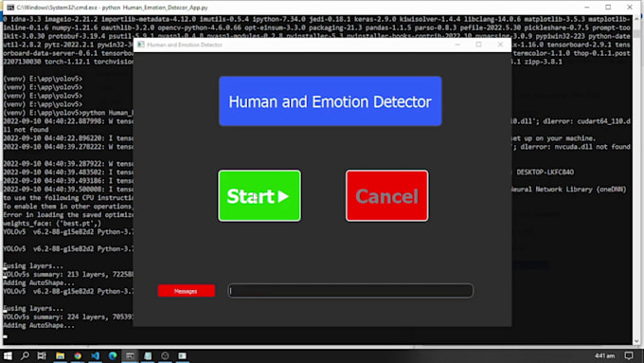Click the red Messages label button
The width and height of the screenshot is (644, 363).
(186, 291)
